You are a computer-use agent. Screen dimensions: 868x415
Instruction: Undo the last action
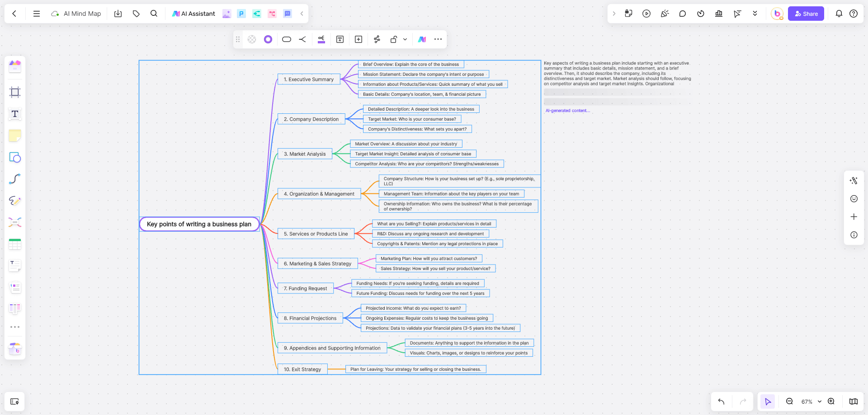[721, 401]
